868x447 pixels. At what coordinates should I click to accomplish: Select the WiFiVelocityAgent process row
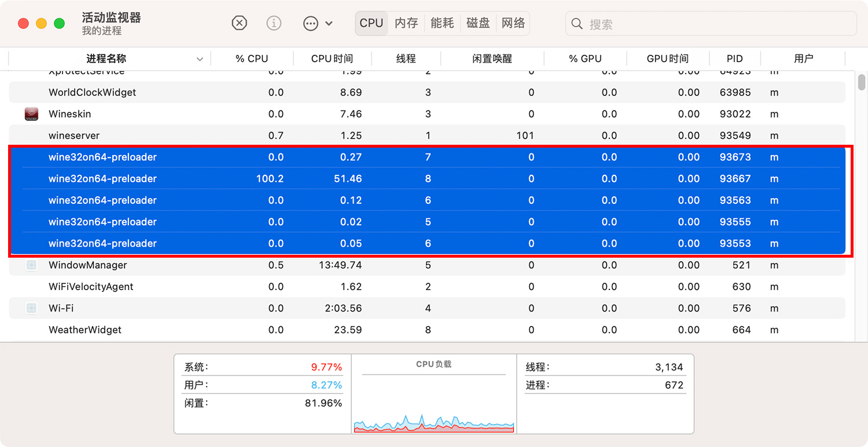tap(427, 287)
